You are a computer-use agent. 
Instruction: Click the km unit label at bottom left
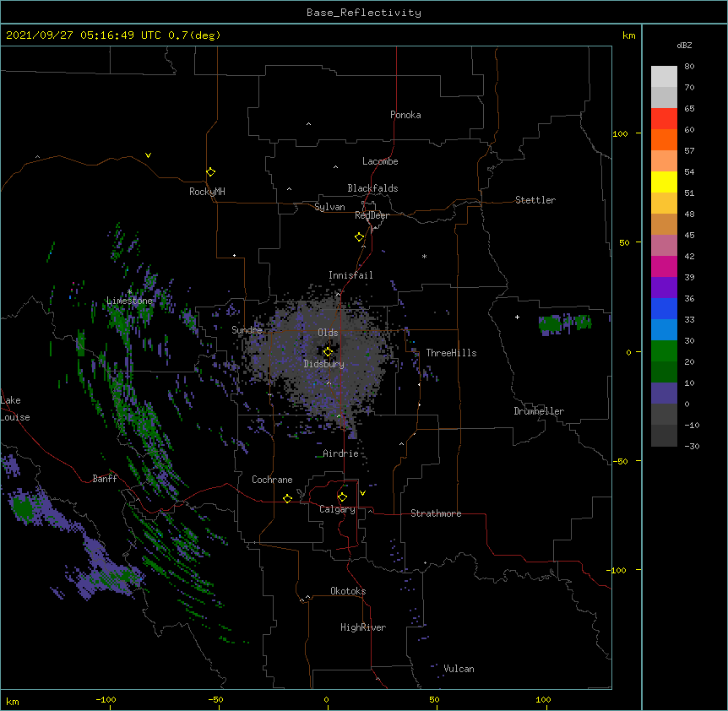13,702
